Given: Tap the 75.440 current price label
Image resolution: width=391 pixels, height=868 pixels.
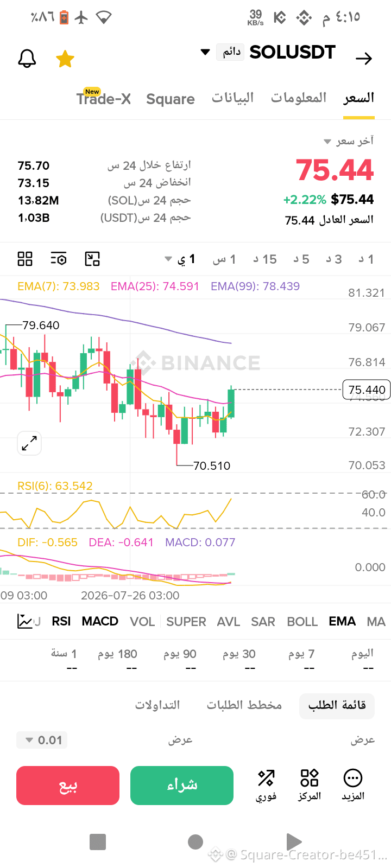Looking at the screenshot, I should coord(367,390).
